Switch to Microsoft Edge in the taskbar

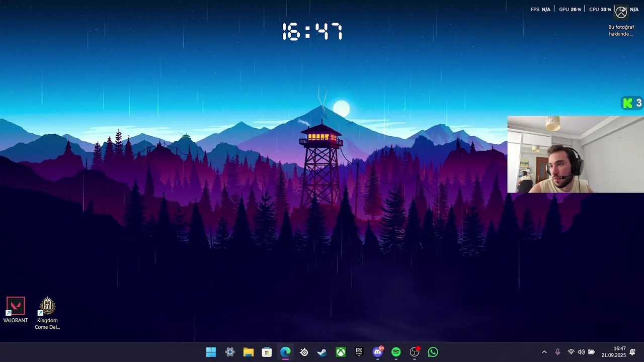point(285,352)
